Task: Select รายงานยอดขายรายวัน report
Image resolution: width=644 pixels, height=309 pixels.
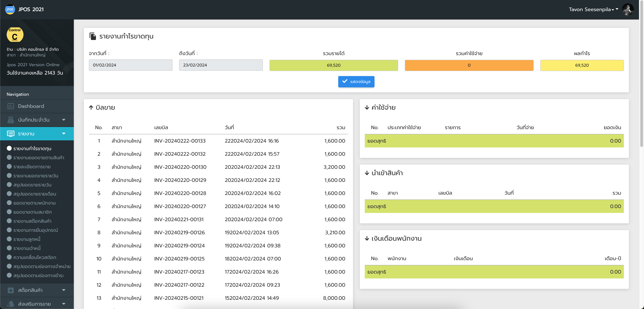Action: pyautogui.click(x=36, y=176)
